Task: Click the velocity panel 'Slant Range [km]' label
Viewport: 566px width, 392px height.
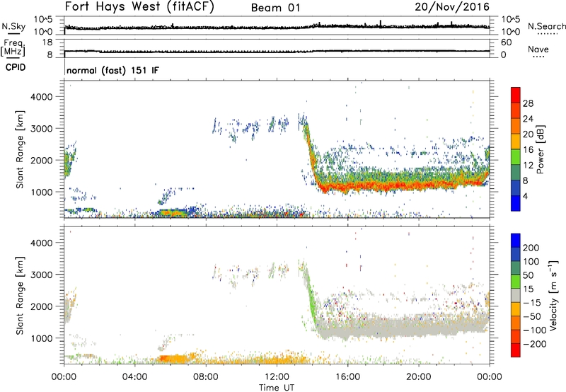Action: pyautogui.click(x=20, y=295)
